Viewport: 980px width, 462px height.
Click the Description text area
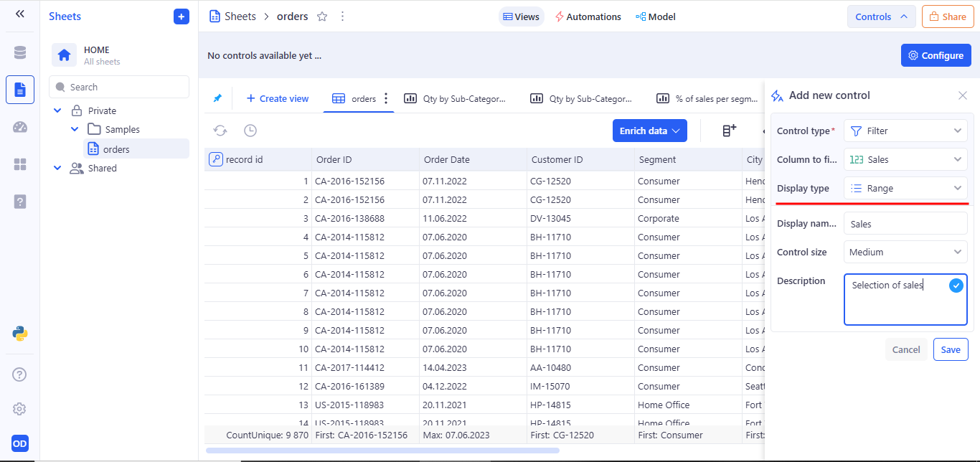pyautogui.click(x=905, y=299)
